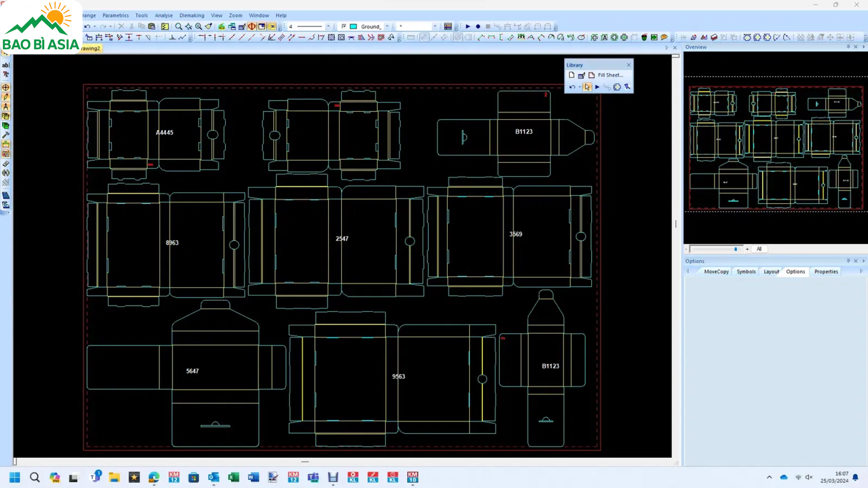Toggle the pencil drawing tool in sidebar
This screenshot has width=868, height=488.
(6, 97)
